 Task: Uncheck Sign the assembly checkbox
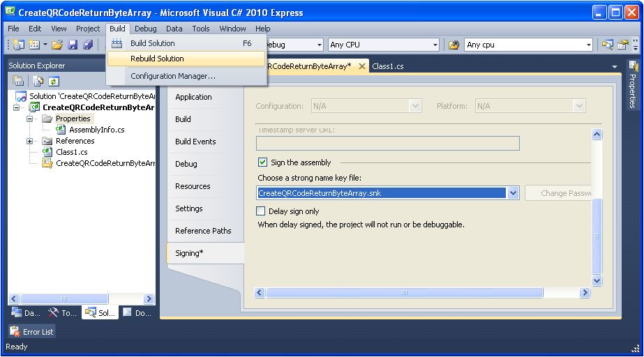[262, 162]
